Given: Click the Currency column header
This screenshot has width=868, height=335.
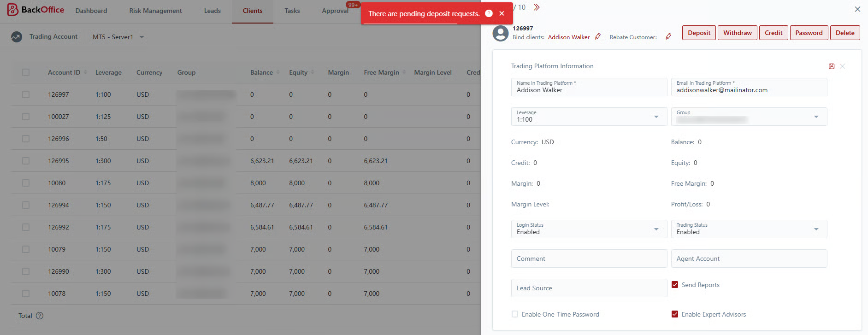Looking at the screenshot, I should click(149, 72).
